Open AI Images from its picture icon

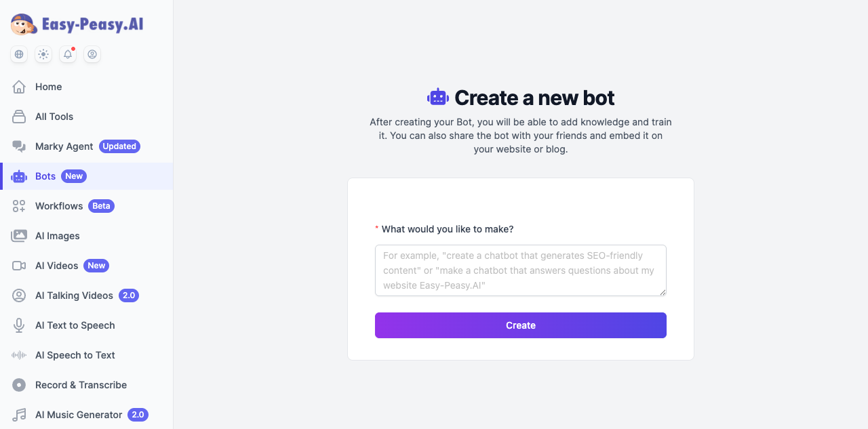coord(19,236)
